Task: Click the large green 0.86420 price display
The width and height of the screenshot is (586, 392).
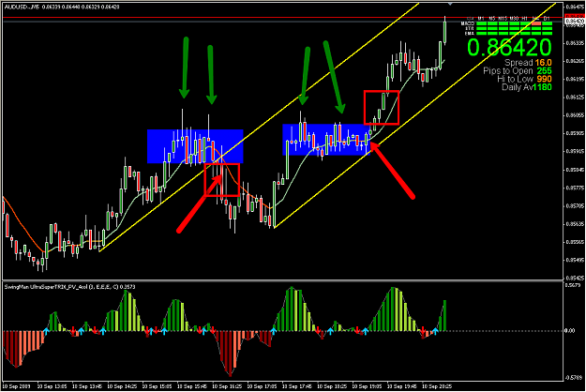Action: (509, 47)
